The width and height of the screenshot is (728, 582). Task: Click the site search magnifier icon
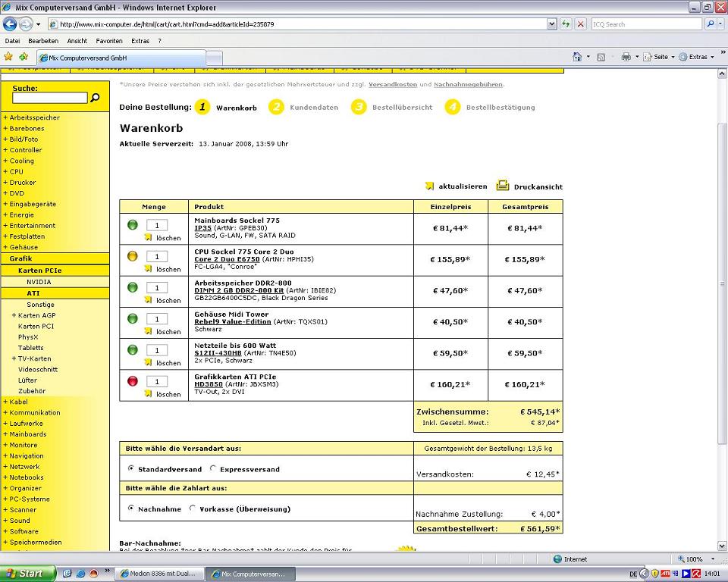(96, 98)
